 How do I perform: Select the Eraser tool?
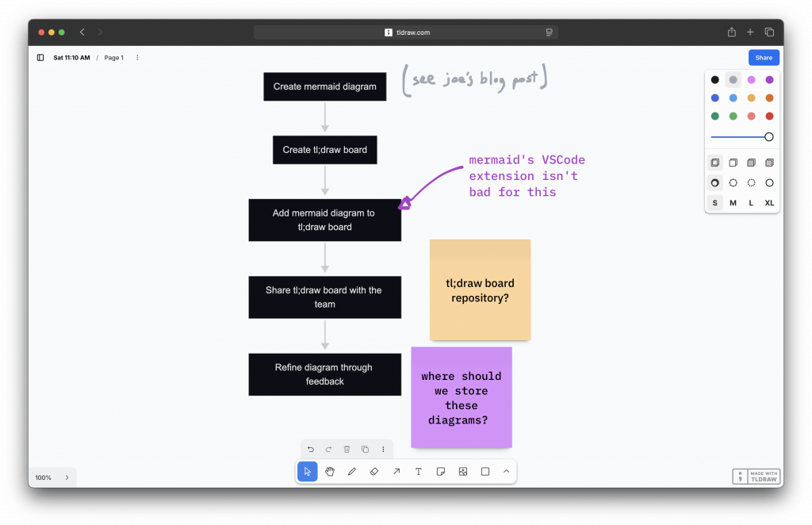point(374,472)
